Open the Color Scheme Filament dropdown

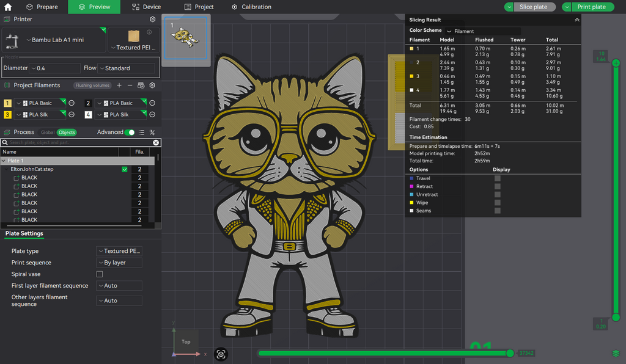483,31
